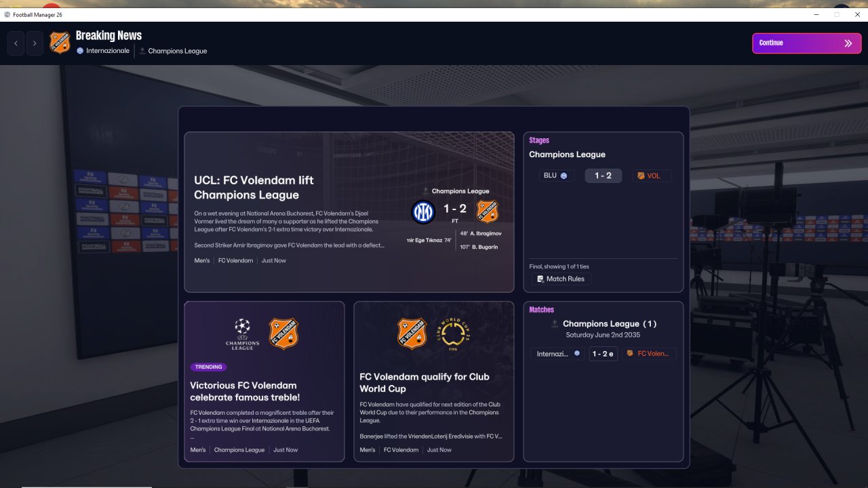This screenshot has height=488, width=868.
Task: Click the Men's tag on the treble story
Action: coord(198,450)
